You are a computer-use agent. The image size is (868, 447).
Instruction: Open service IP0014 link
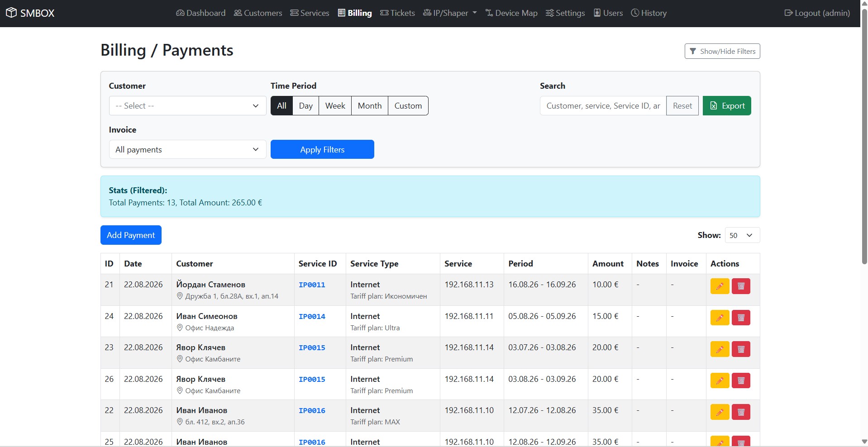(312, 317)
